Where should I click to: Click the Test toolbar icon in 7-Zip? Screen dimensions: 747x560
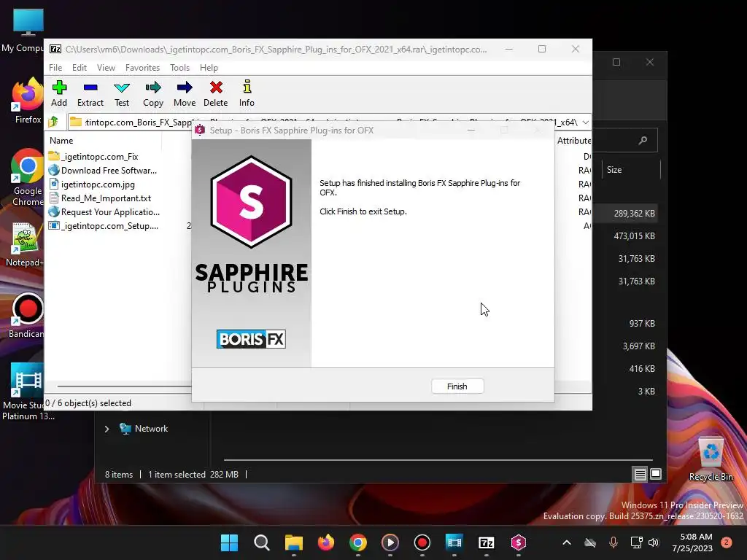122,93
